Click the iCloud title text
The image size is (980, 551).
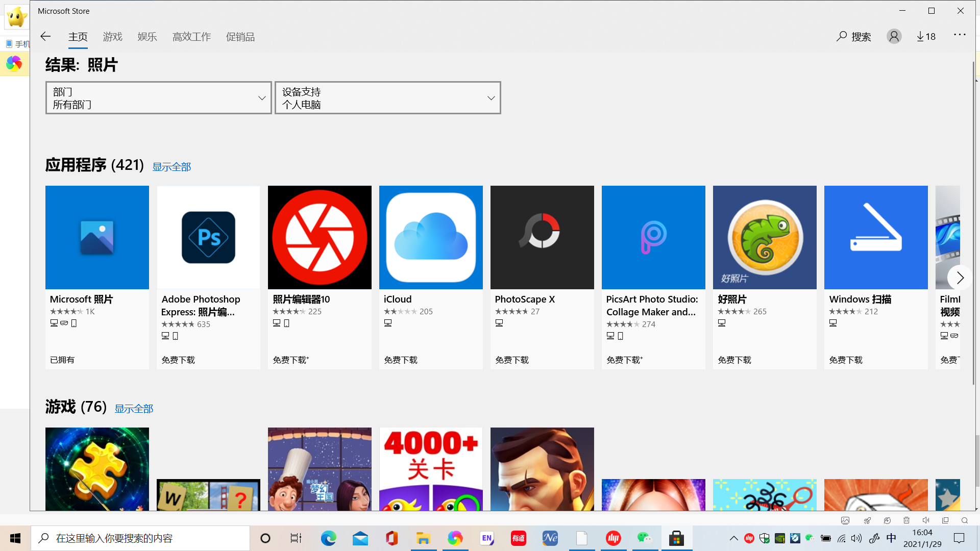(398, 299)
